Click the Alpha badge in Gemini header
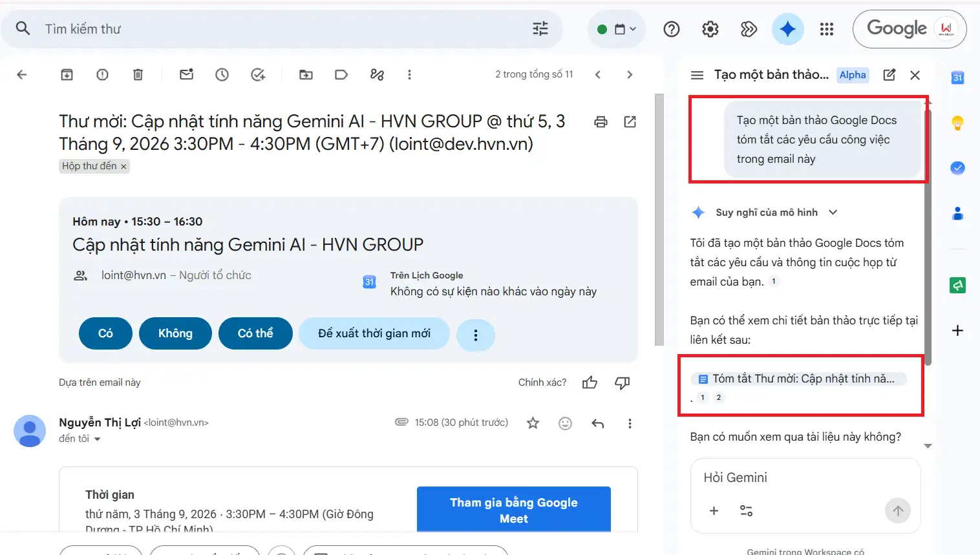This screenshot has height=555, width=980. click(x=853, y=75)
